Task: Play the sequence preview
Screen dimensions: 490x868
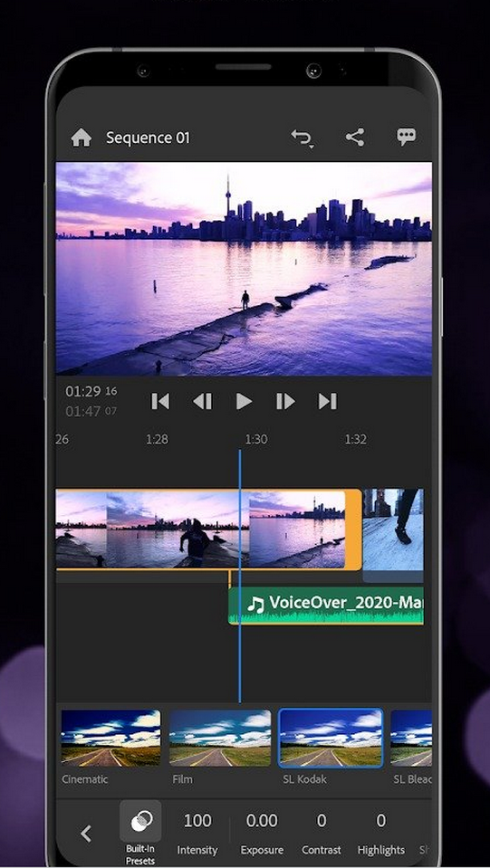Action: [244, 401]
